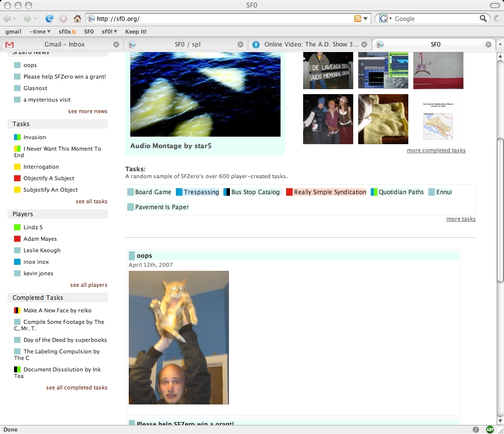Click the Back navigation arrow
This screenshot has width=504, height=434.
(x=8, y=19)
